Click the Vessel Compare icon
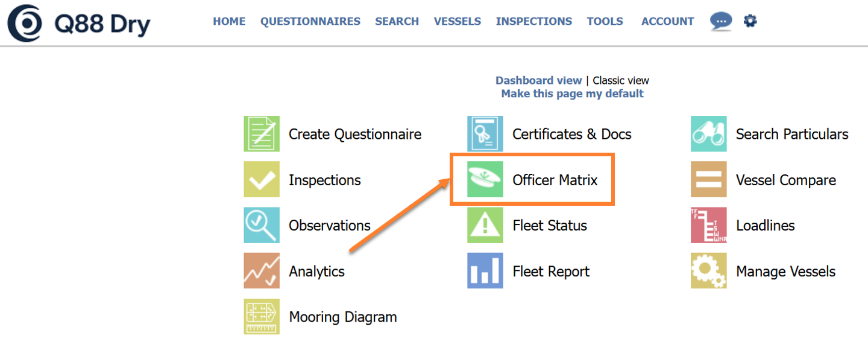Viewport: 868px width, 350px height. click(x=709, y=180)
